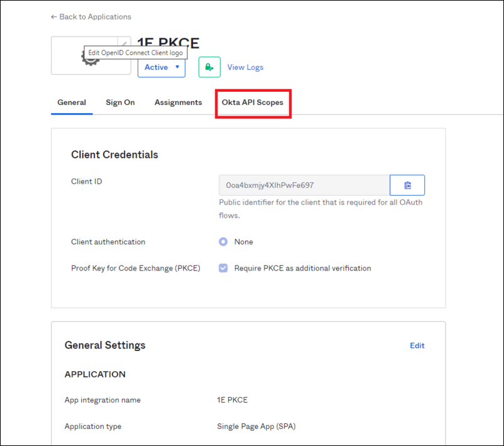Copy Client ID with clipboard icon

pyautogui.click(x=407, y=186)
